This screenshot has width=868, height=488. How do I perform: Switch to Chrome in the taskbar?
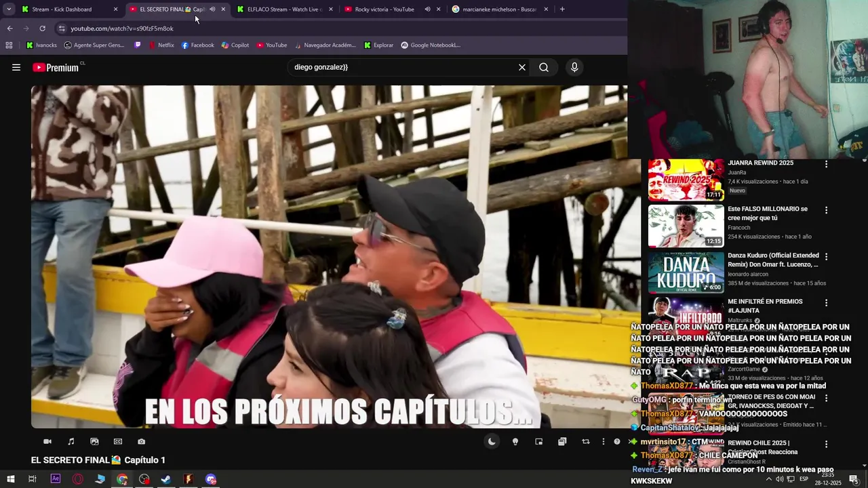[x=122, y=479]
